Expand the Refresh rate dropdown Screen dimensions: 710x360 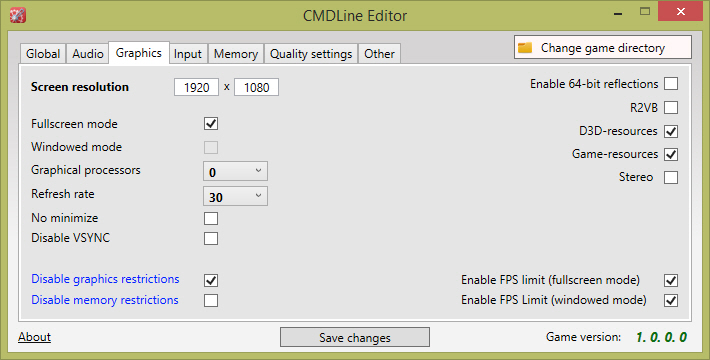(x=235, y=196)
